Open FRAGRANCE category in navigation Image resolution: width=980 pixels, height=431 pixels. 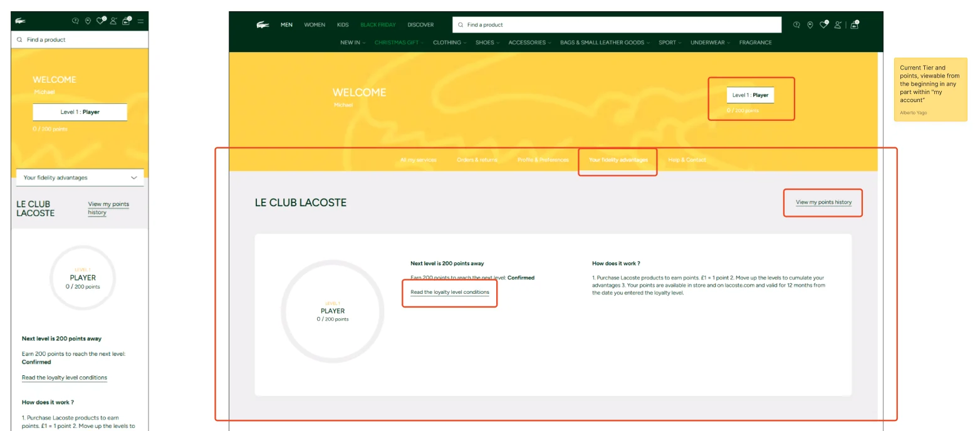click(x=755, y=43)
